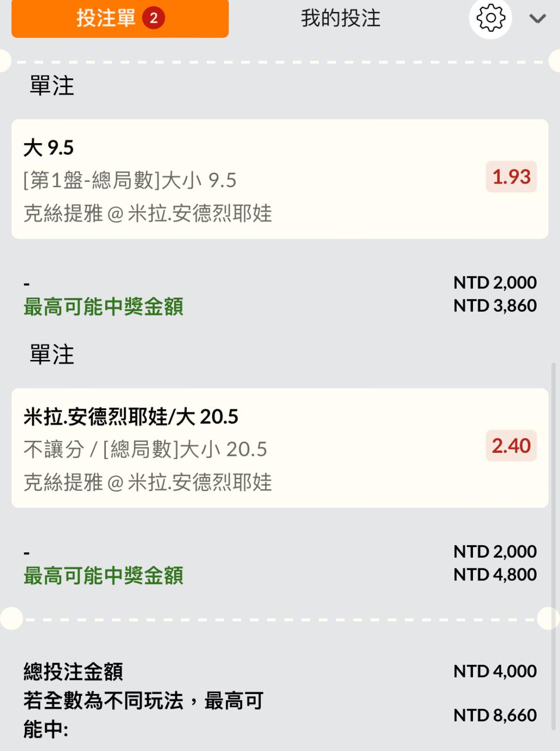
Task: Click the second green 最高可能中獎金額 label
Action: point(104,576)
